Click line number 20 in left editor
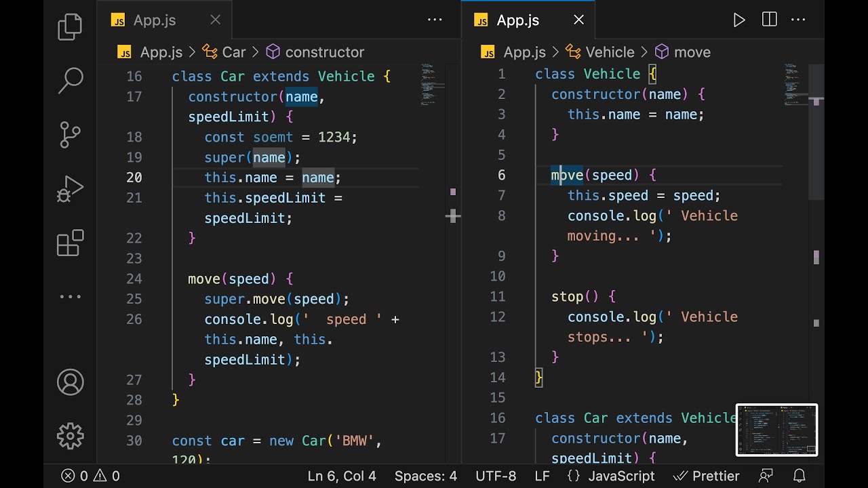The image size is (868, 488). [134, 178]
